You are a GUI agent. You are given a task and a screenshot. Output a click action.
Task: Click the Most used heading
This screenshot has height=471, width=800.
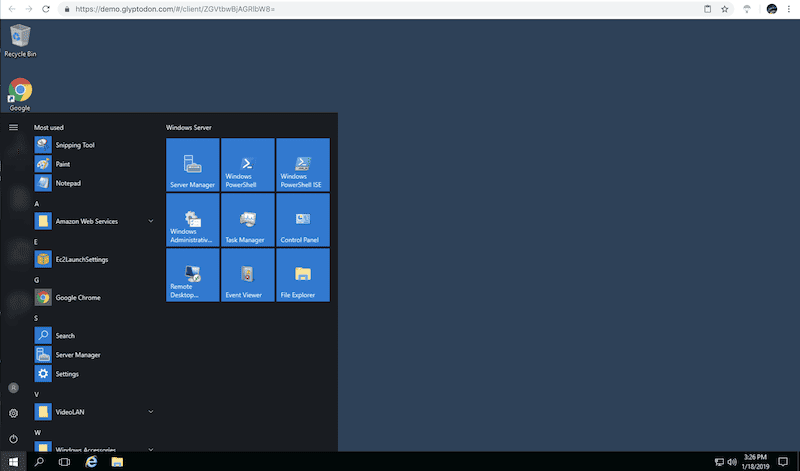coord(49,128)
